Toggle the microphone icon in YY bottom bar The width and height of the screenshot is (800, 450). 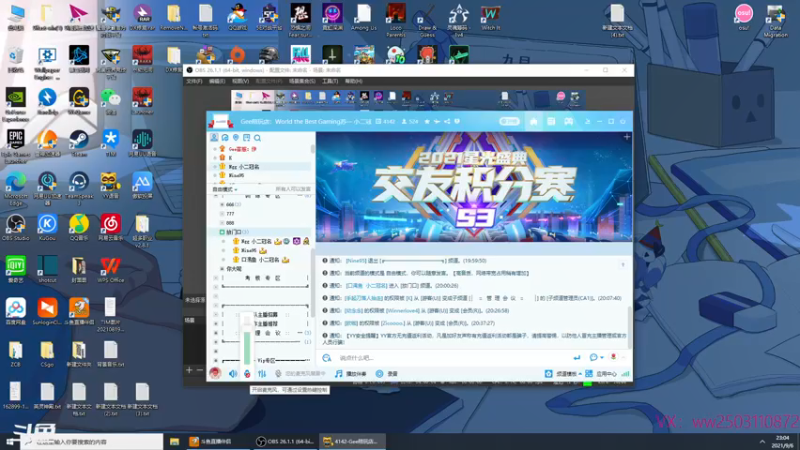coord(247,373)
